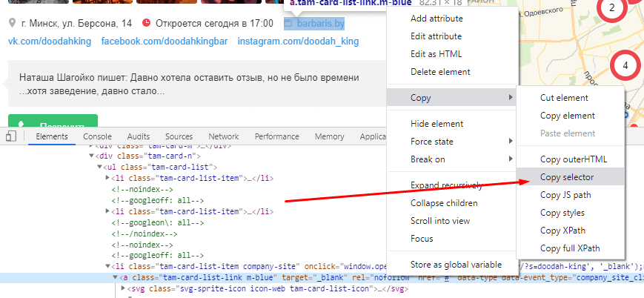Select Copy element
The image size is (644, 298).
[570, 116]
